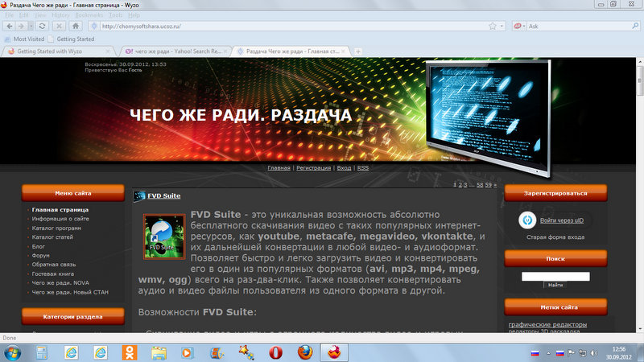Open the графические редакторы tag link
The height and width of the screenshot is (362, 644).
coord(547,325)
